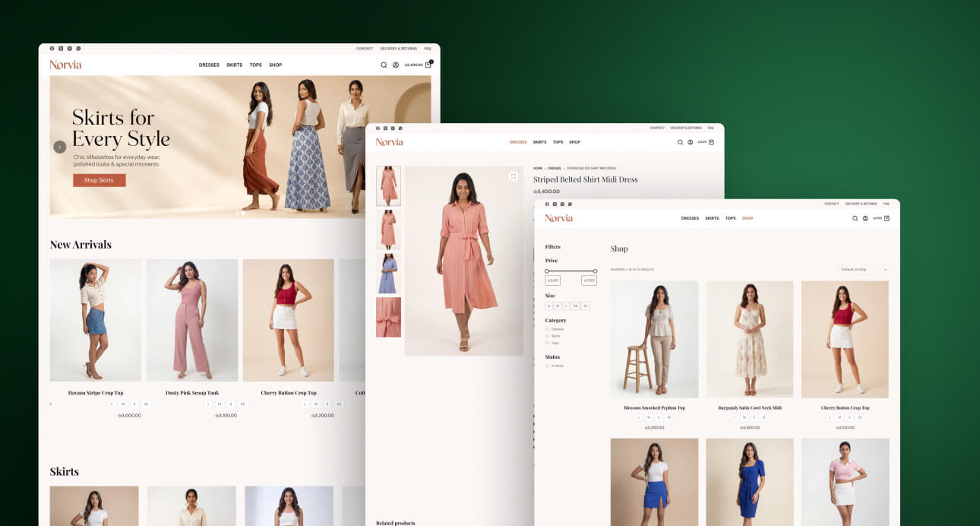The width and height of the screenshot is (980, 526).
Task: Open the cart icon in the shop page window
Action: (x=887, y=218)
